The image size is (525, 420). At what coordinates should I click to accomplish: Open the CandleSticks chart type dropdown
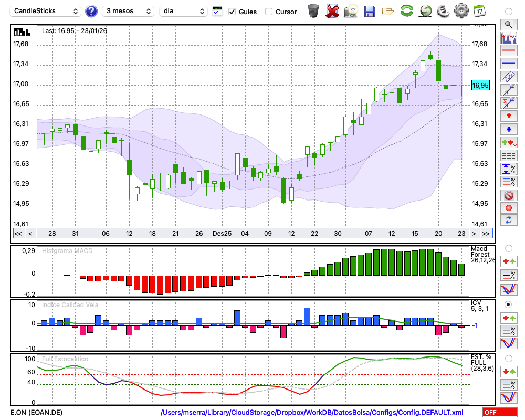click(46, 11)
